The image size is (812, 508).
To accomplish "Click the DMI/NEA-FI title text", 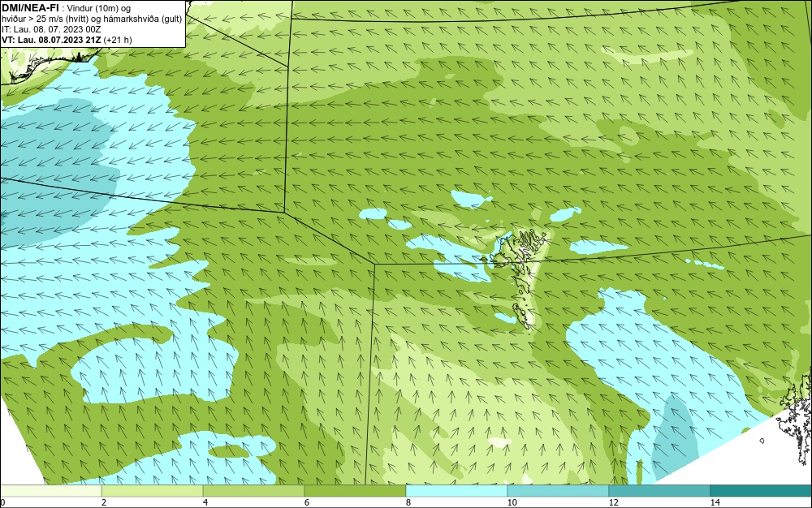I will point(30,8).
